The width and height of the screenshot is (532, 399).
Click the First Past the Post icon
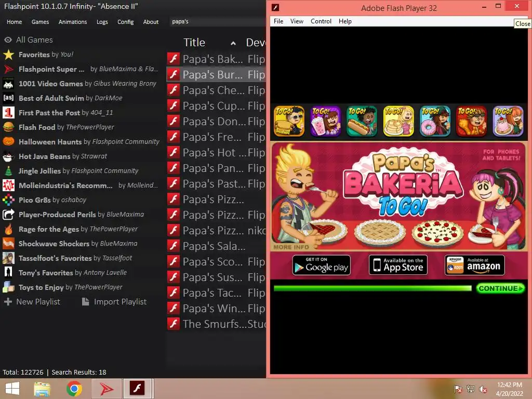click(8, 113)
